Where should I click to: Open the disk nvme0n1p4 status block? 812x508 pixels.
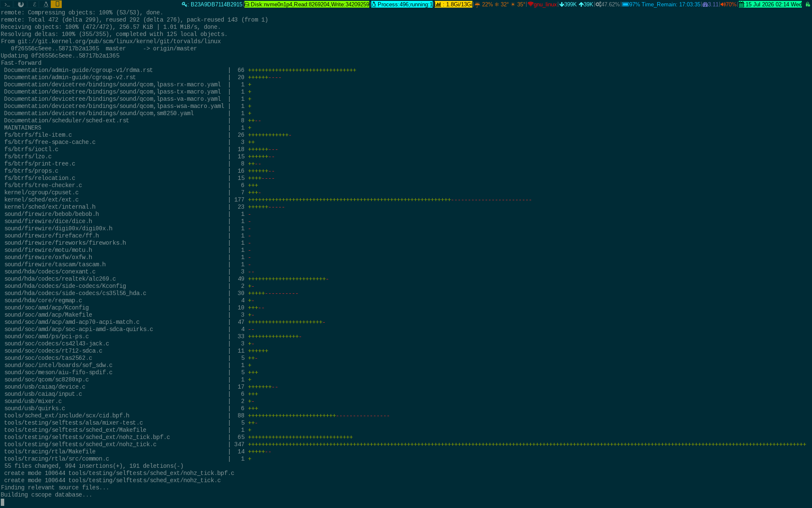(307, 5)
